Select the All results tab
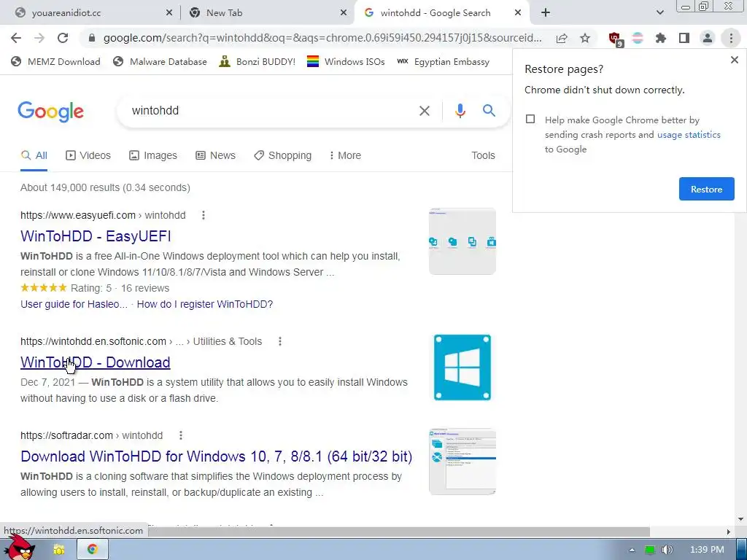Viewport: 747px width, 560px height. 34,156
